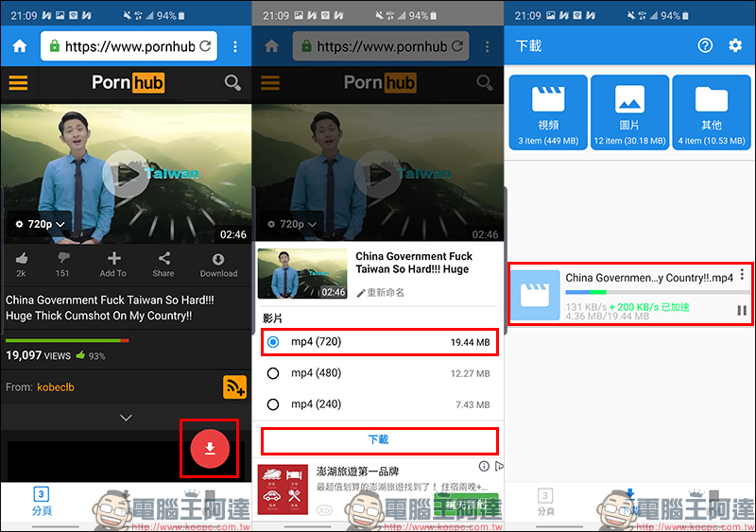The height and width of the screenshot is (532, 756).
Task: Open the 其他 category with 4 items
Action: [712, 112]
